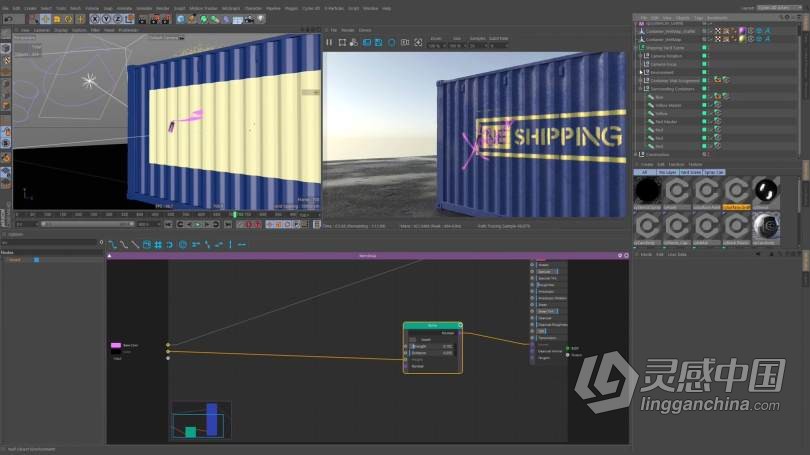810x455 pixels.
Task: Select the Blue object in object manager
Action: 659,97
